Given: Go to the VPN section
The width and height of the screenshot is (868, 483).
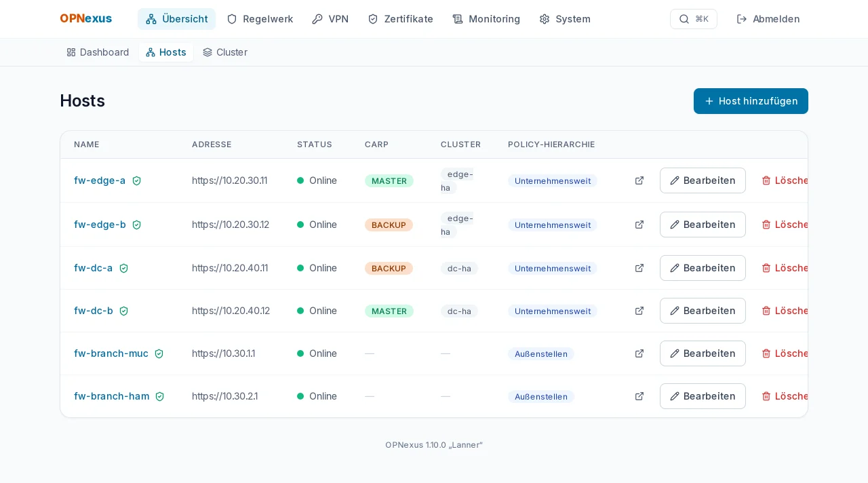Looking at the screenshot, I should 330,19.
